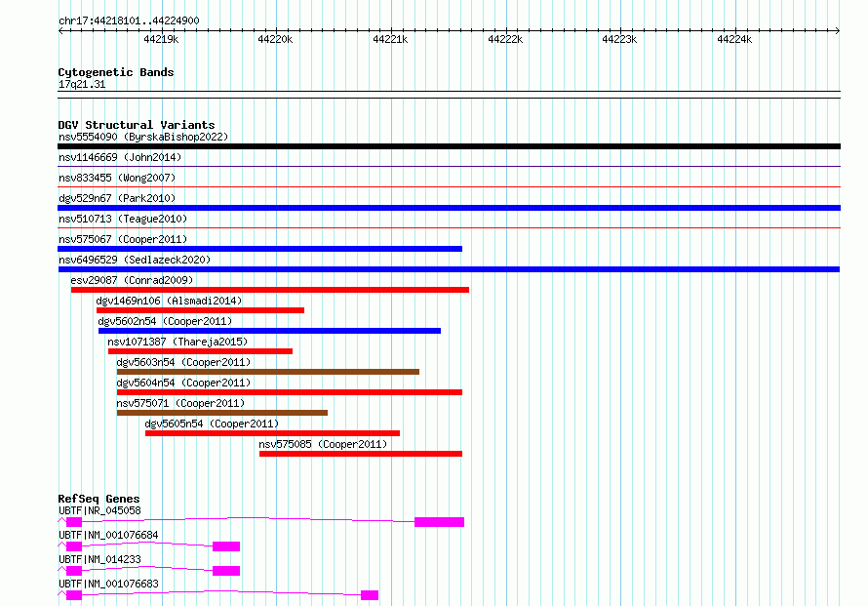Image resolution: width=868 pixels, height=606 pixels.
Task: Open the UBTF|NM_001076683 transcript label
Action: [x=108, y=584]
